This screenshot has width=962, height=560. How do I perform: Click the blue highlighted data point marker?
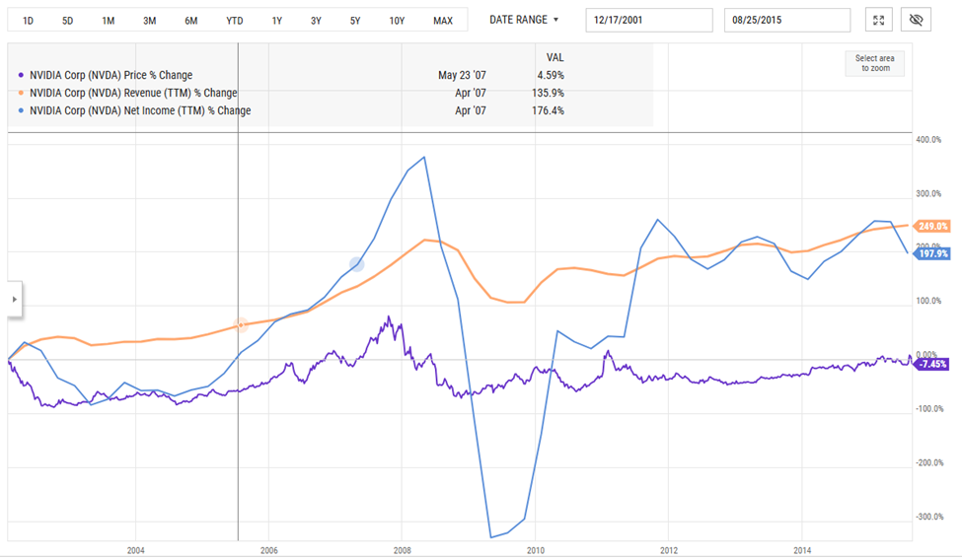[x=357, y=264]
